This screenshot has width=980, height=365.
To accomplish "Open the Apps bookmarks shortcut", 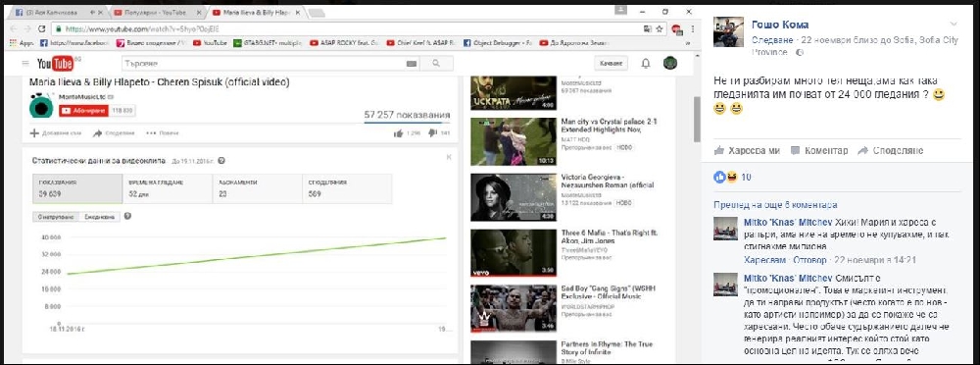I will (x=22, y=43).
